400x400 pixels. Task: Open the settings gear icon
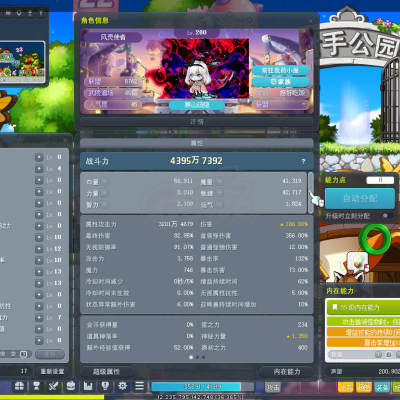[x=122, y=386]
